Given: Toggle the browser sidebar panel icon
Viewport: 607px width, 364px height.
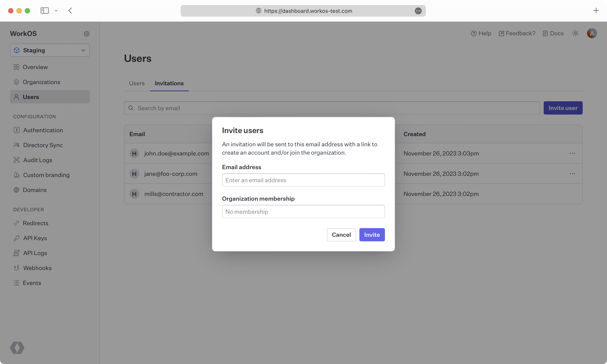Looking at the screenshot, I should point(45,11).
